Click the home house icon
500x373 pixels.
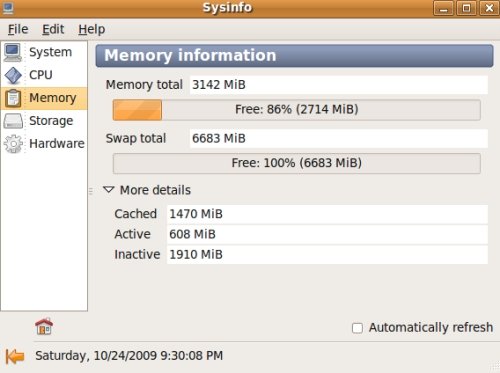[x=44, y=326]
